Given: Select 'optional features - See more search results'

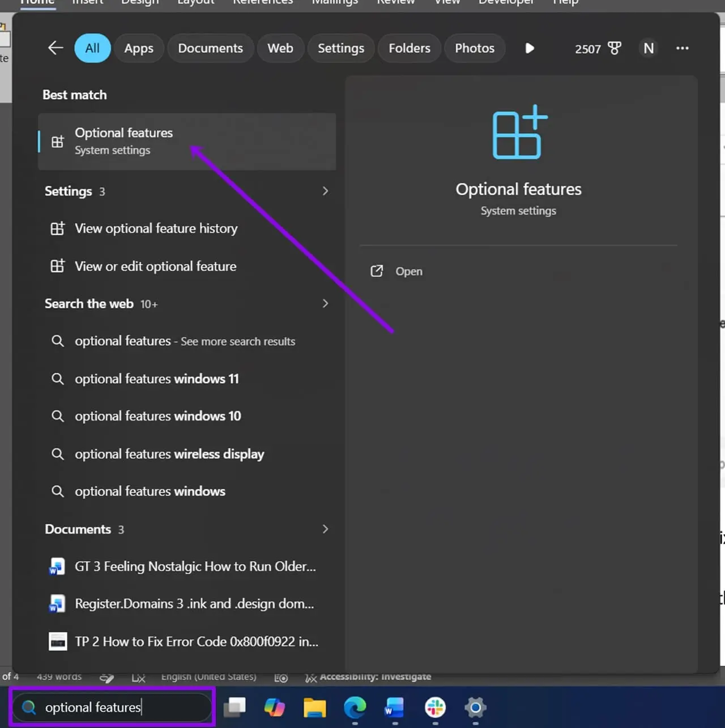Looking at the screenshot, I should pos(187,341).
